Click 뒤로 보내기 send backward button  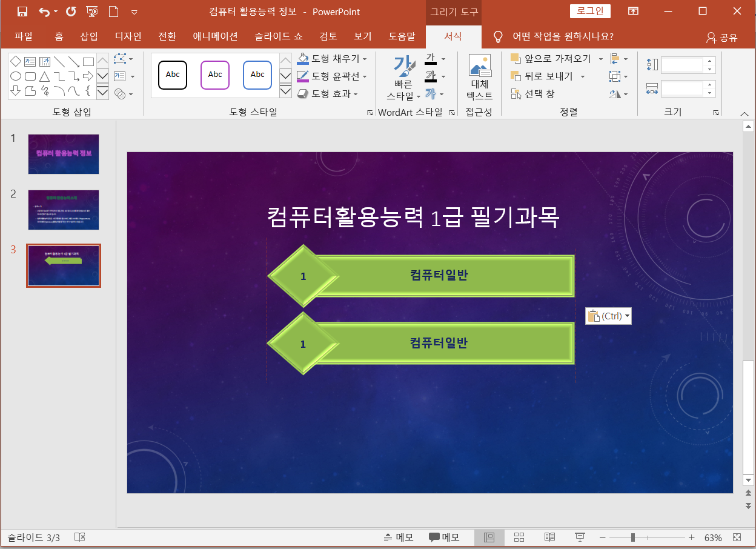pyautogui.click(x=542, y=76)
